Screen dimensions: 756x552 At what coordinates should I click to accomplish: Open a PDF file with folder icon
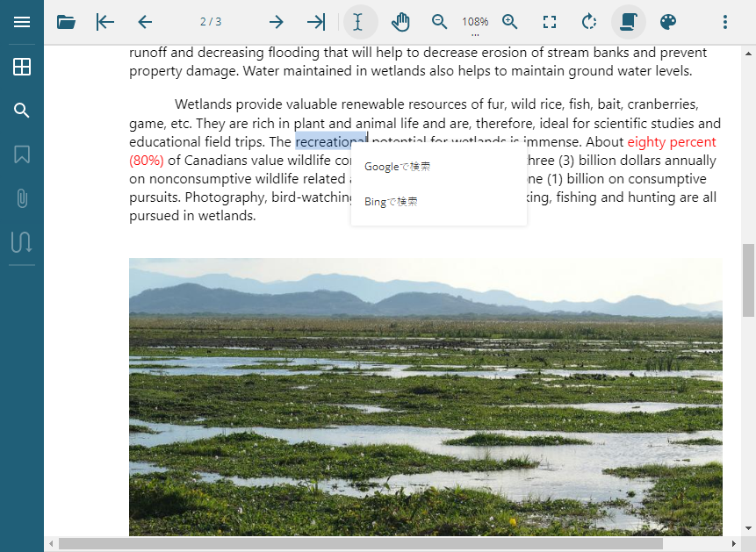(x=66, y=22)
